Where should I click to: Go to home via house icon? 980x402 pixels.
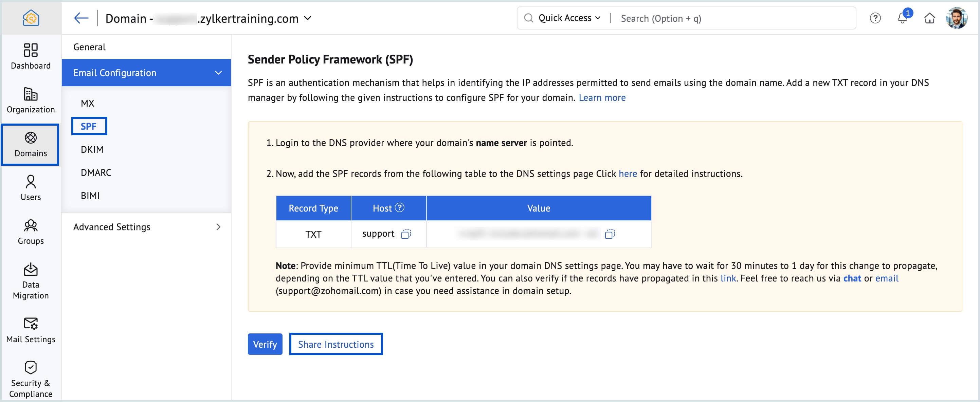coord(929,18)
